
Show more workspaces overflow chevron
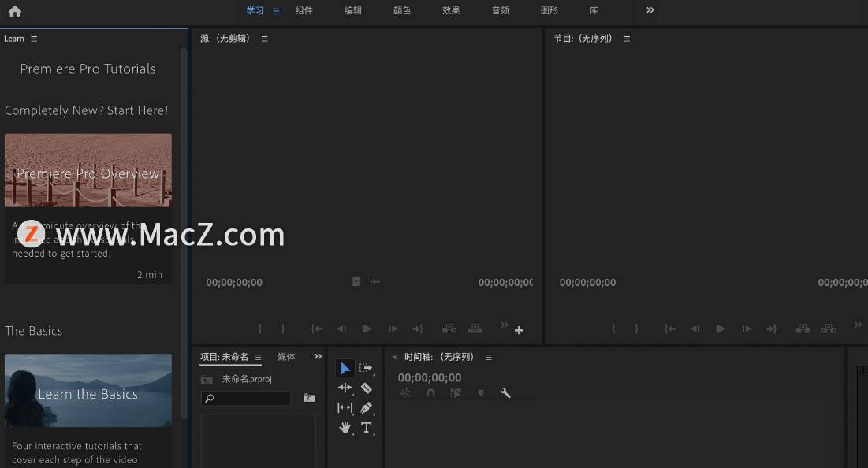coord(650,10)
